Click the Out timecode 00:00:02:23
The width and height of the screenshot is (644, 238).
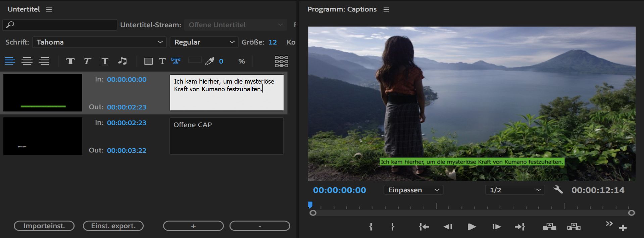(127, 107)
